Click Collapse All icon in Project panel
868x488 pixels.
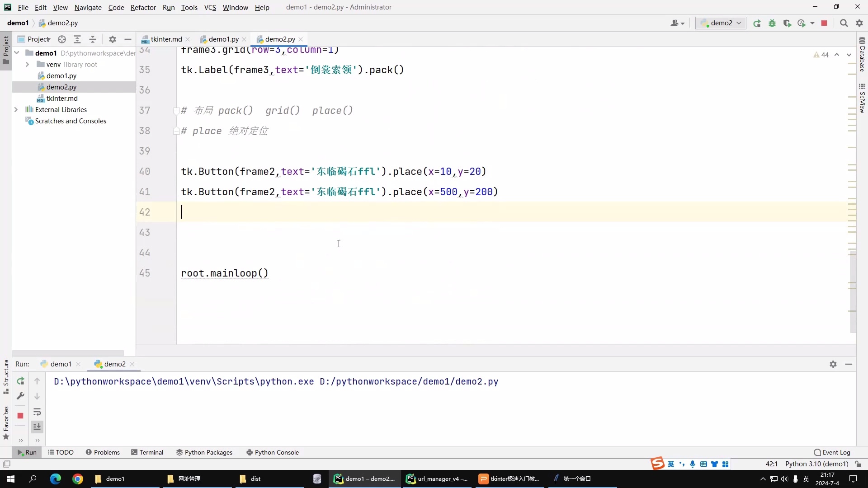93,39
